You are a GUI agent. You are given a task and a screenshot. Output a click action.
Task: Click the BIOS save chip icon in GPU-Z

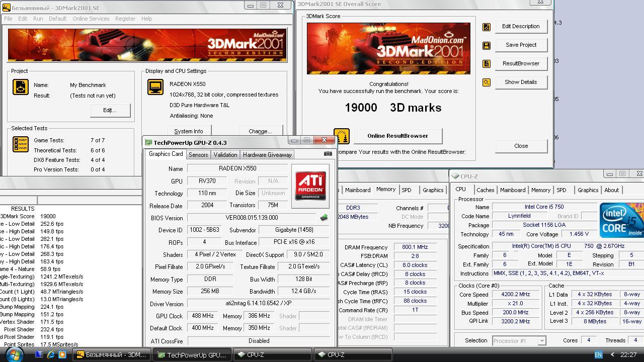pyautogui.click(x=324, y=218)
